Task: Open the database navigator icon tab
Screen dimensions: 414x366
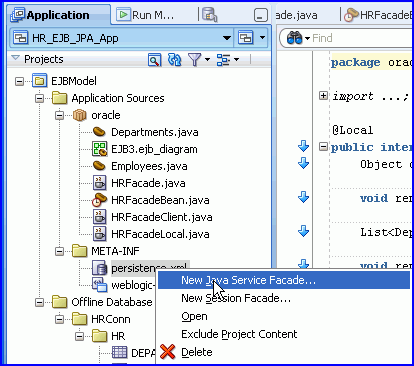Action: click(209, 15)
